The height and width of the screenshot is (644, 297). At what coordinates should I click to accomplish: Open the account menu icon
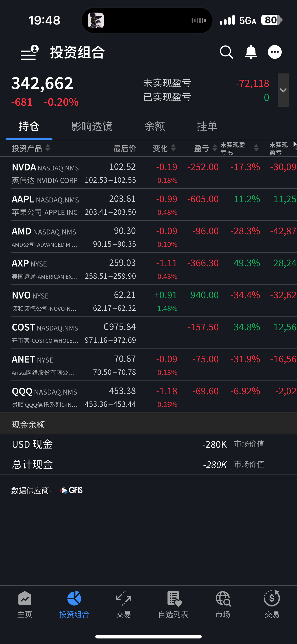click(x=29, y=52)
